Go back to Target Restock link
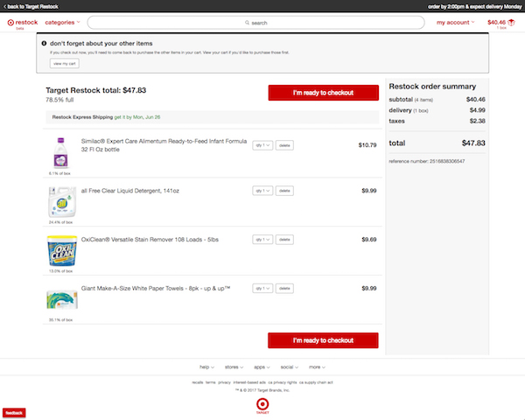This screenshot has width=525, height=420. pos(31,6)
